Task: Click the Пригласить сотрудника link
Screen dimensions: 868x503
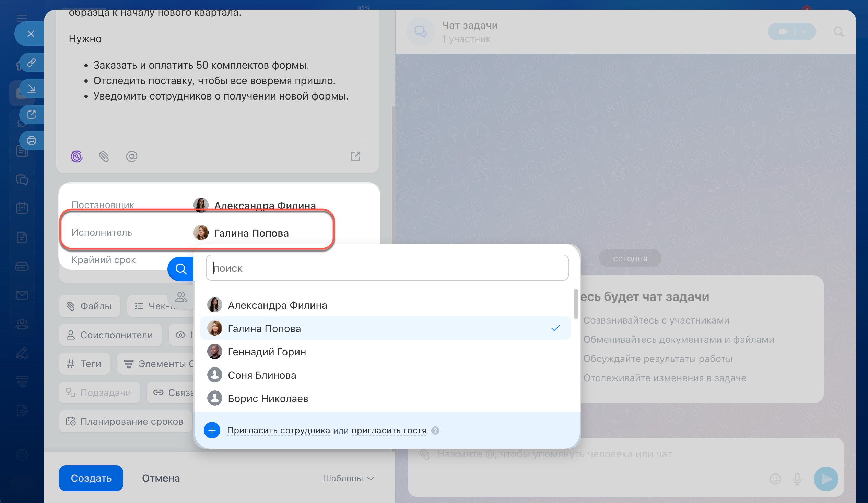Action: (278, 430)
